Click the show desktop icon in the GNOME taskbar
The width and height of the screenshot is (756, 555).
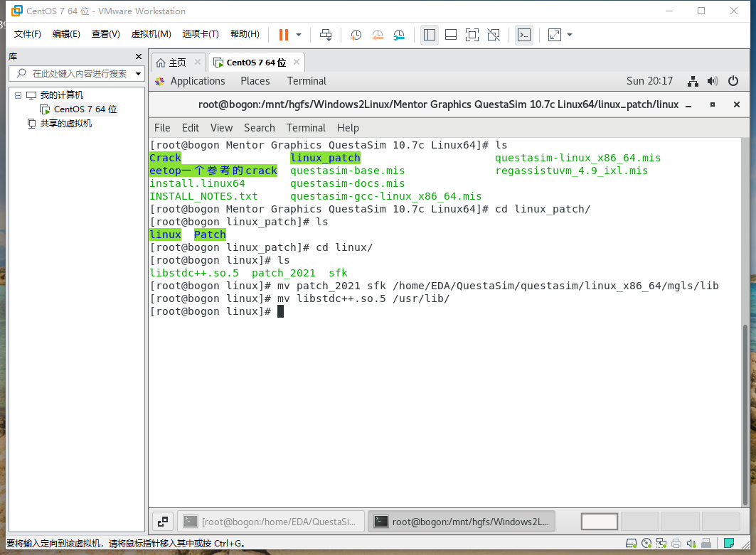(163, 522)
